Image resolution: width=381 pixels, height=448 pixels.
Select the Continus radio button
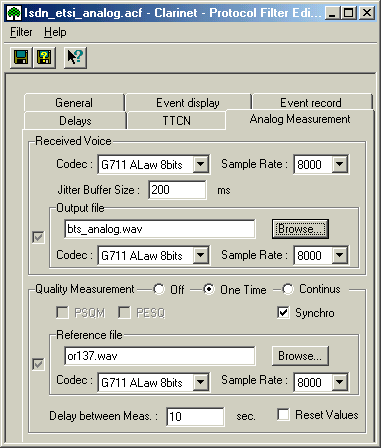288,289
